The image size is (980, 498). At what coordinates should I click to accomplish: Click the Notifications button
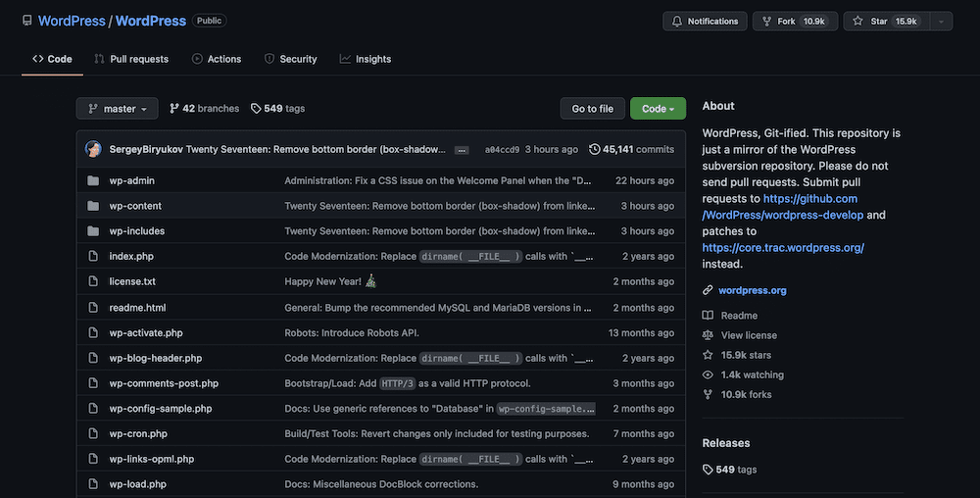(x=705, y=22)
